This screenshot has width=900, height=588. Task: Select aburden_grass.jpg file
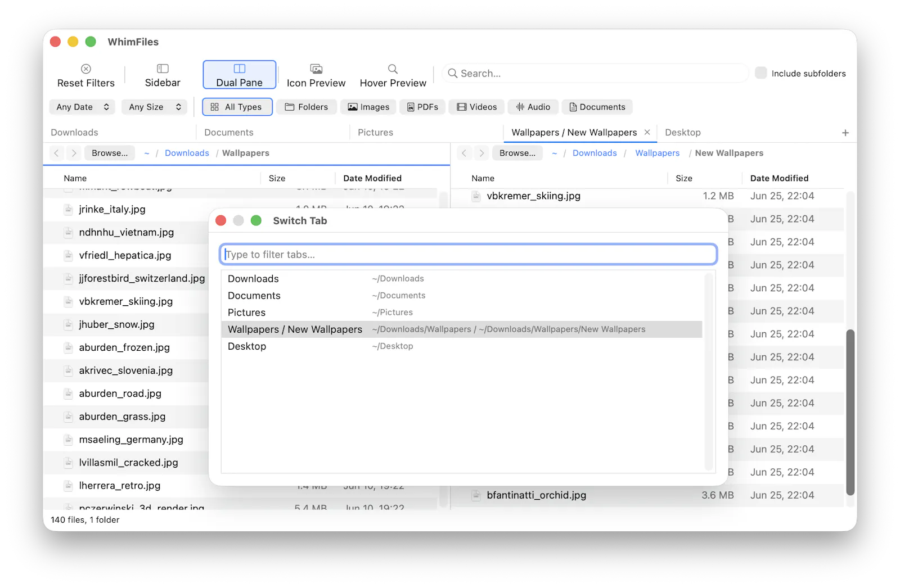(127, 417)
